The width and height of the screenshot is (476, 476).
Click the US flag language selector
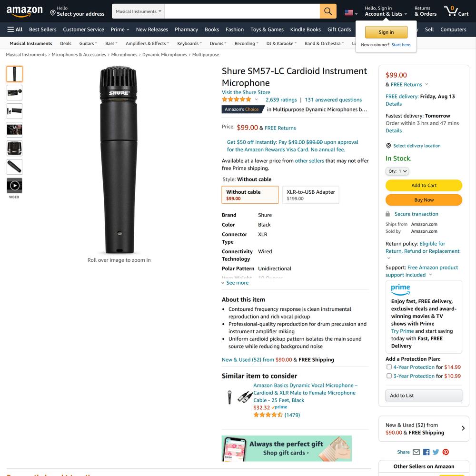click(x=351, y=13)
